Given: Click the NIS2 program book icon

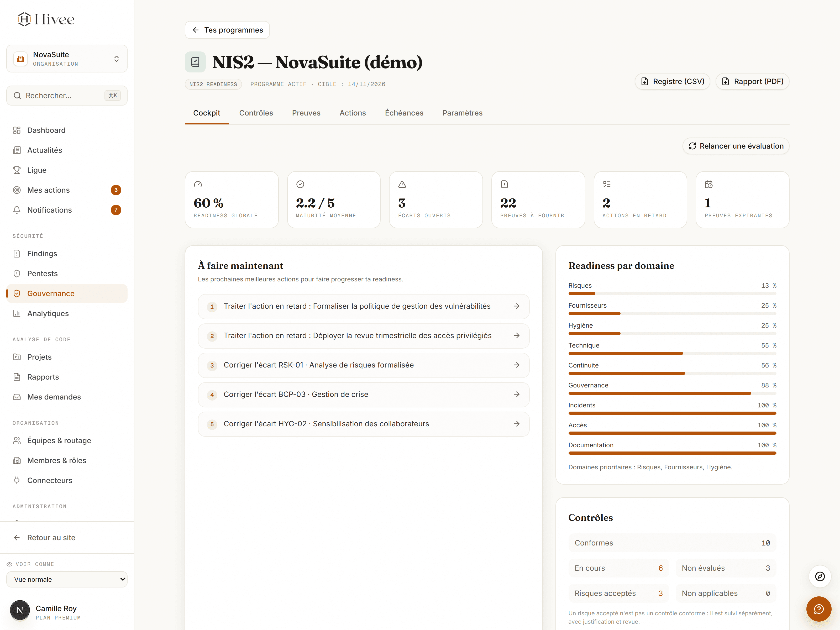Looking at the screenshot, I should coord(195,62).
